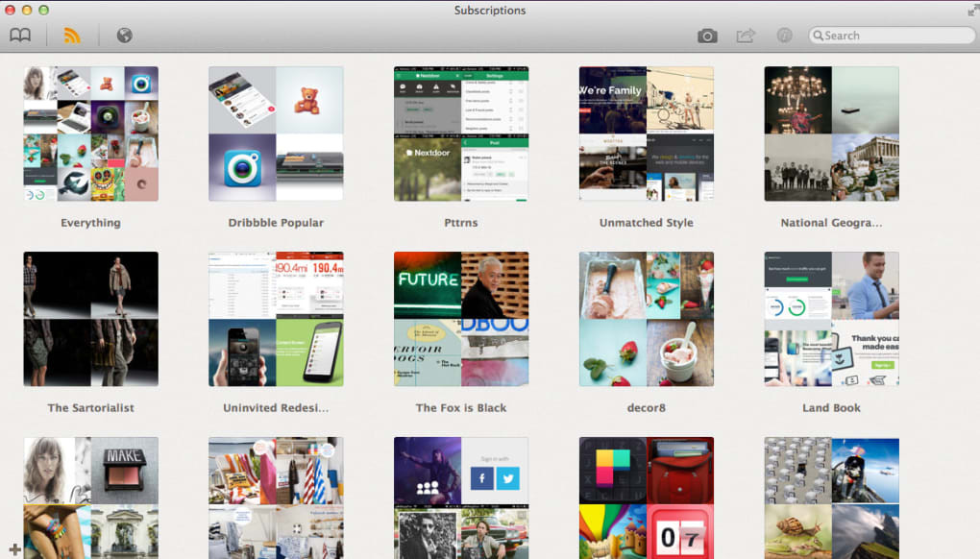Click the share arrow icon
980x559 pixels.
[x=746, y=36]
